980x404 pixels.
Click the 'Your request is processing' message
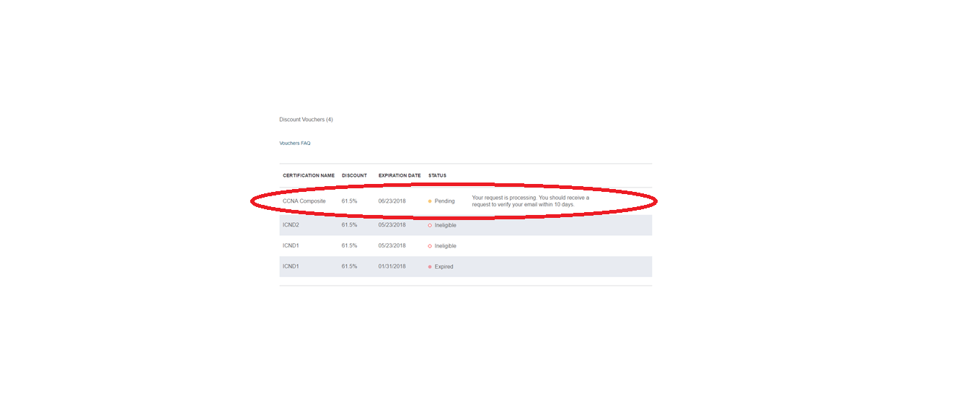click(x=531, y=201)
